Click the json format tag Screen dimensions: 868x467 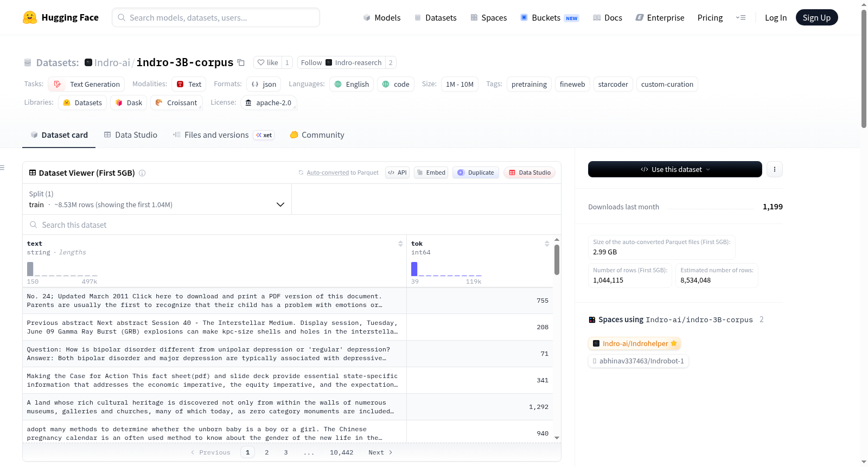264,84
